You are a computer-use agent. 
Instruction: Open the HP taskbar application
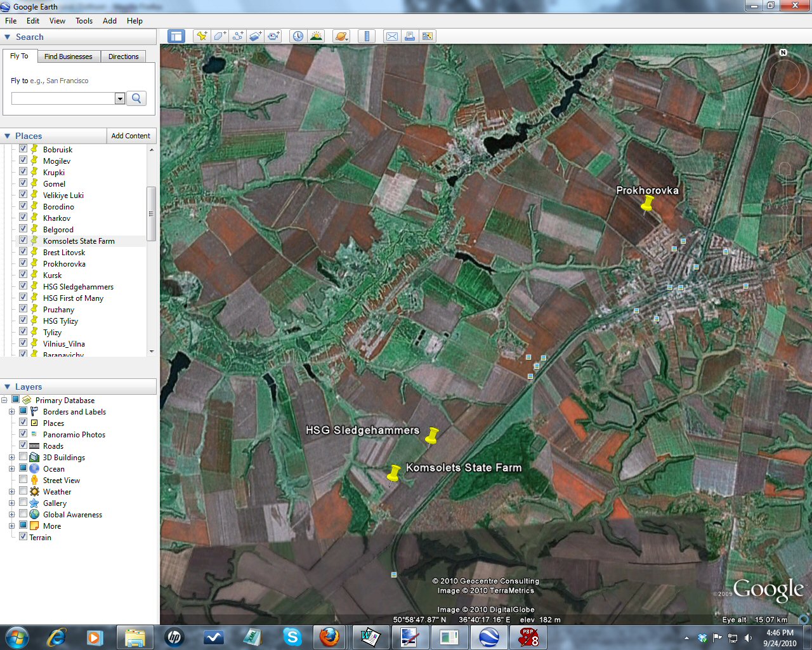point(174,637)
